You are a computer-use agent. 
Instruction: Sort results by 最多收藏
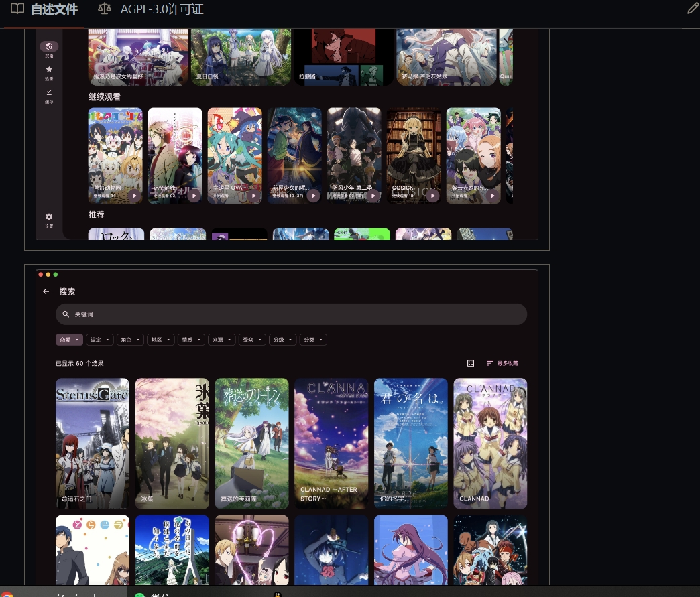[507, 363]
